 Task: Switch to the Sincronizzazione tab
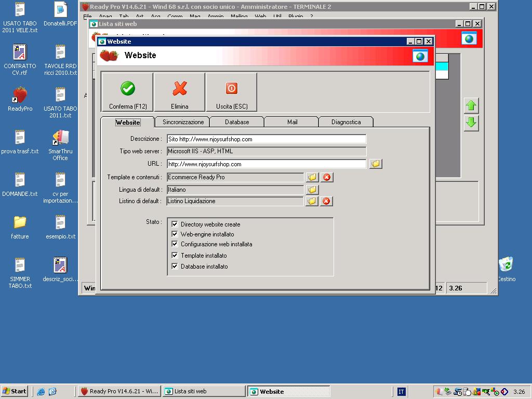(x=183, y=122)
